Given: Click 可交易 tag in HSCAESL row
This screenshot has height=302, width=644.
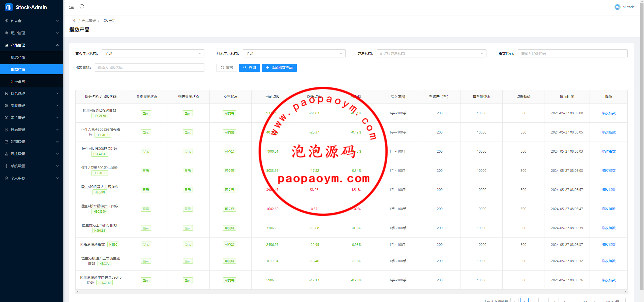Looking at the screenshot, I should click(230, 171).
